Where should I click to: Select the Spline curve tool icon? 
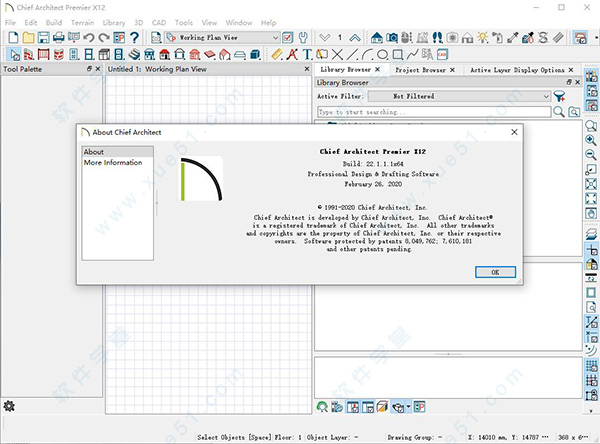click(x=412, y=54)
